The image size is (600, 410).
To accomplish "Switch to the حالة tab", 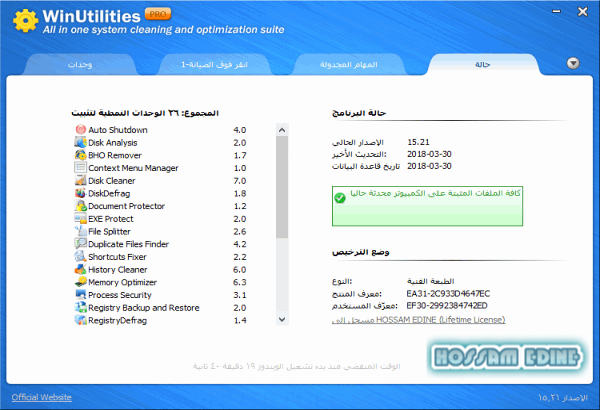I will 483,65.
